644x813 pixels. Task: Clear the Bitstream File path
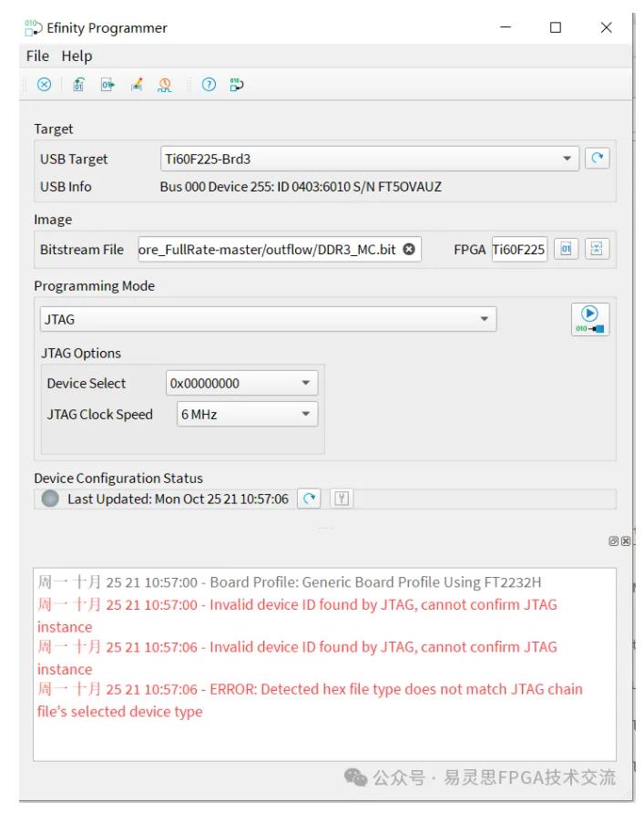(x=409, y=250)
